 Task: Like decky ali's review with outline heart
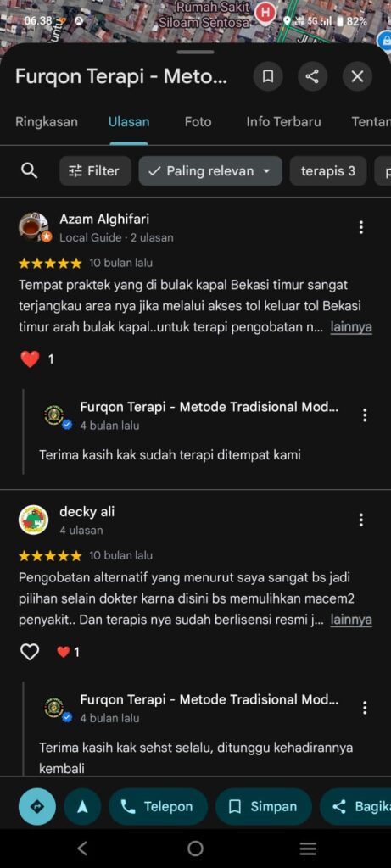pyautogui.click(x=30, y=652)
